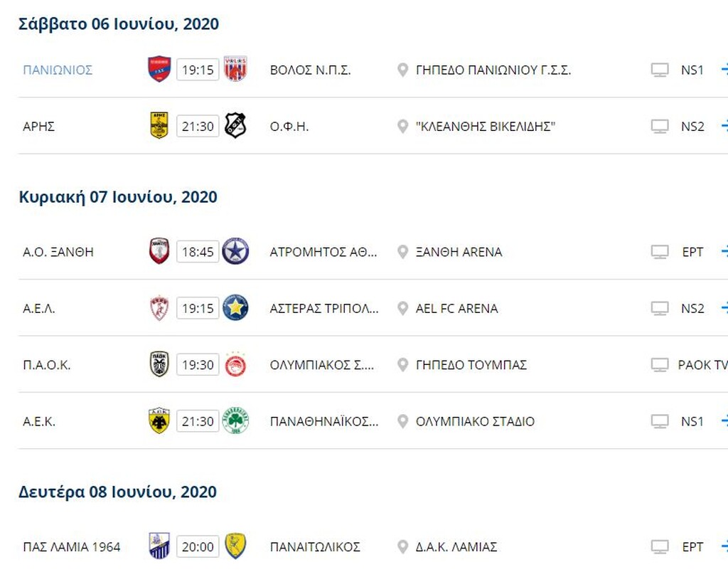This screenshot has width=728, height=572.
Task: Click the PAOK black club crest
Action: click(x=159, y=364)
